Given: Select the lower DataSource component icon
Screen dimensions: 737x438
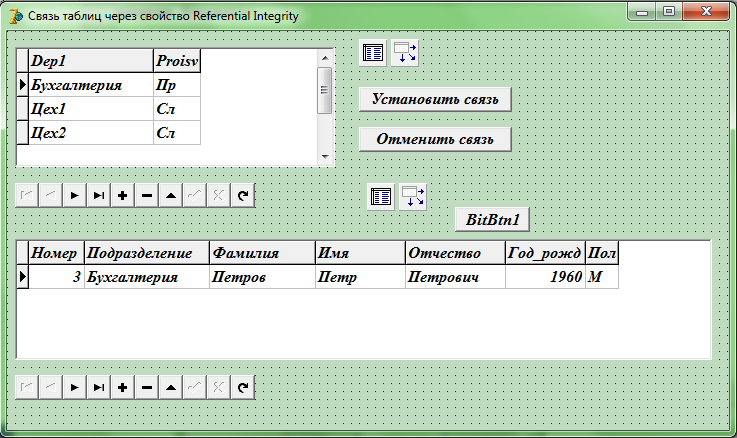Looking at the screenshot, I should click(413, 196).
